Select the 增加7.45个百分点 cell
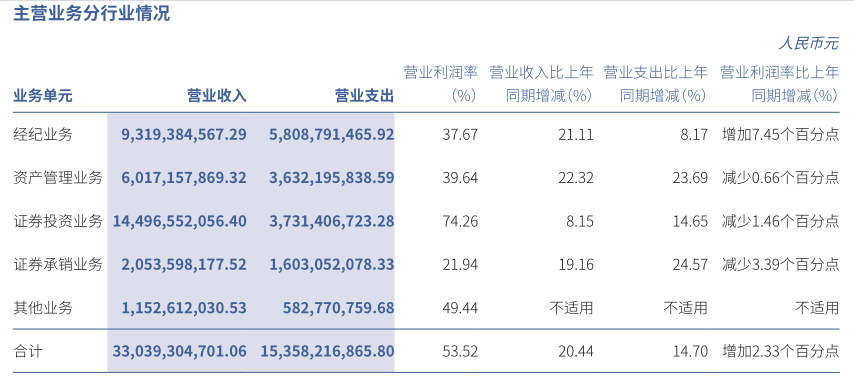The image size is (854, 381). coord(780,134)
